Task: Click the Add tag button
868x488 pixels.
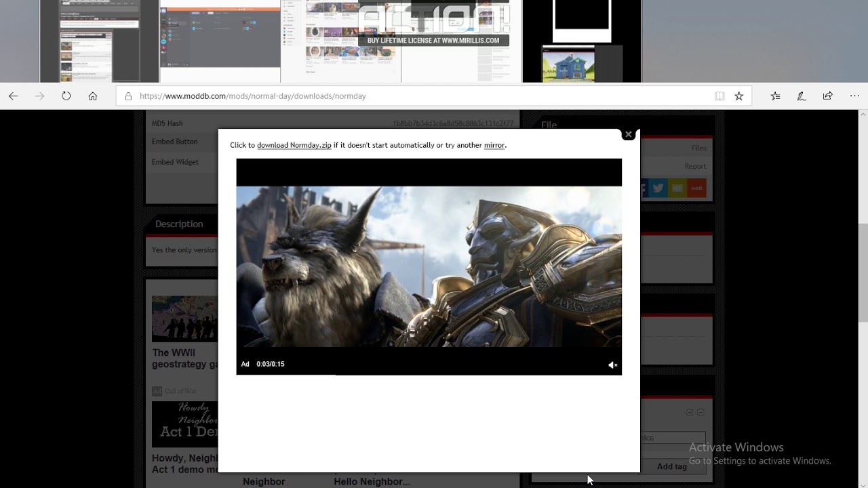Action: click(x=672, y=466)
